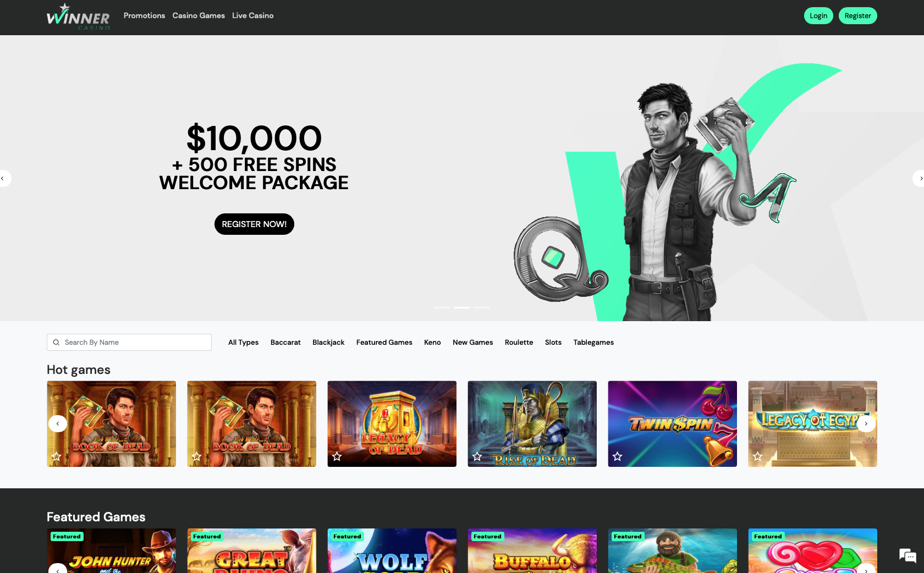Open the Live Casino menu item

coord(252,15)
